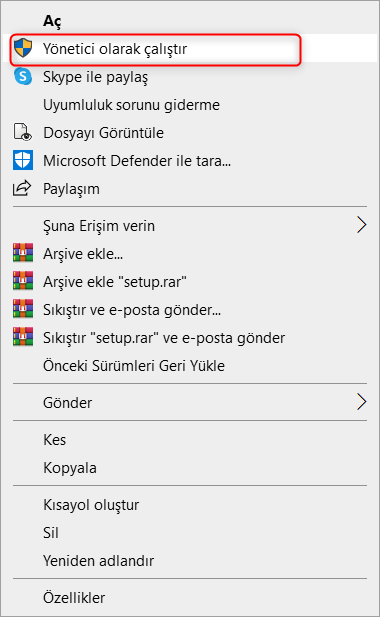Expand the Gönder submenu arrow
This screenshot has width=380, height=617.
point(362,402)
